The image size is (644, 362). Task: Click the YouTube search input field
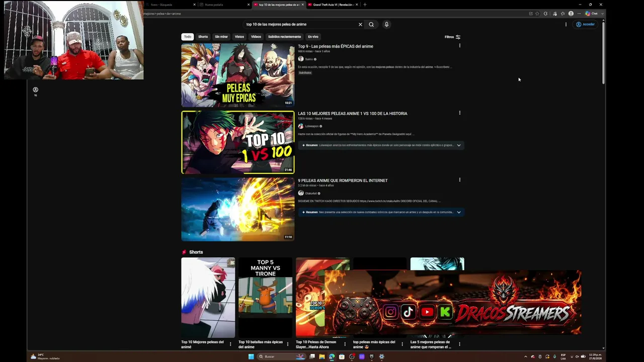click(300, 24)
